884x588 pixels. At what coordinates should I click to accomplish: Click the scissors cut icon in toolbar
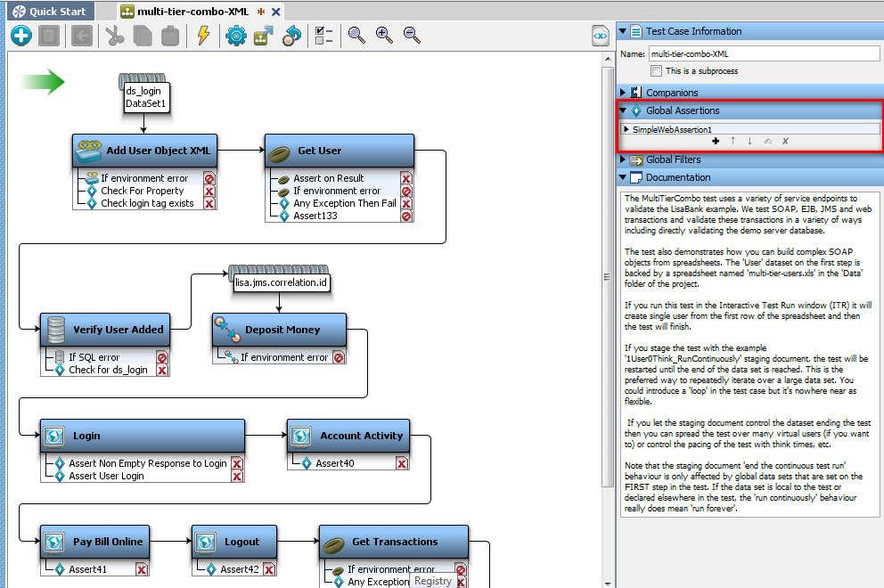point(114,36)
